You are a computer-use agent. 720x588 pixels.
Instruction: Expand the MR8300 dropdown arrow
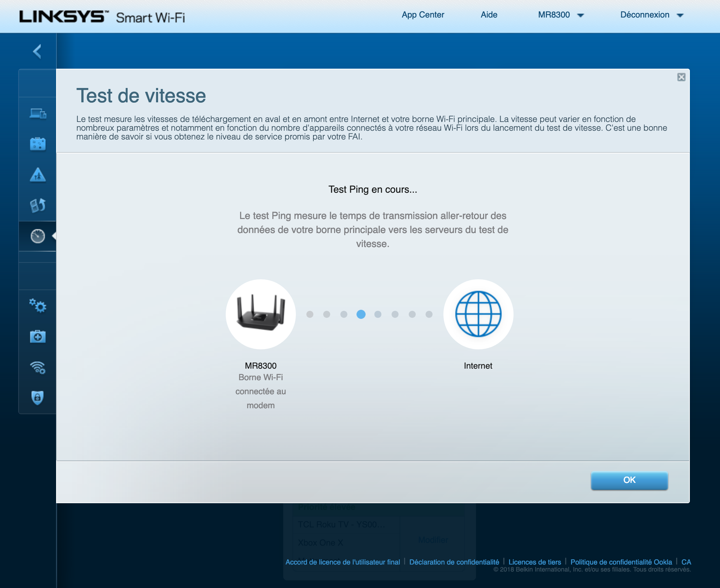[580, 15]
